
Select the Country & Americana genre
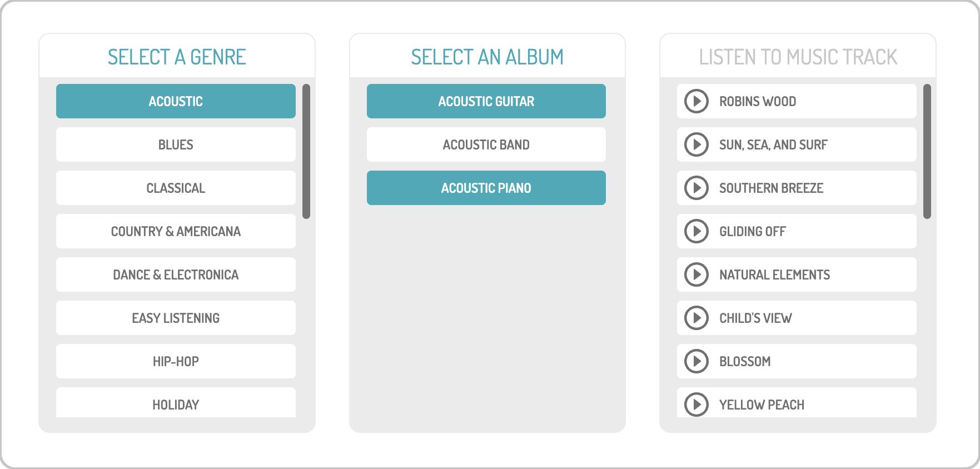pos(175,231)
